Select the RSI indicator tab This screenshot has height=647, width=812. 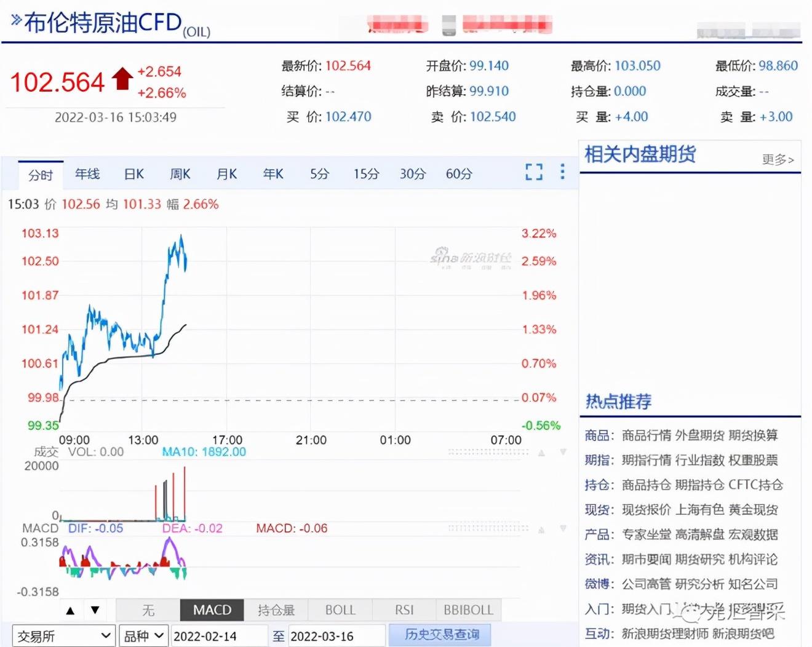click(x=404, y=610)
